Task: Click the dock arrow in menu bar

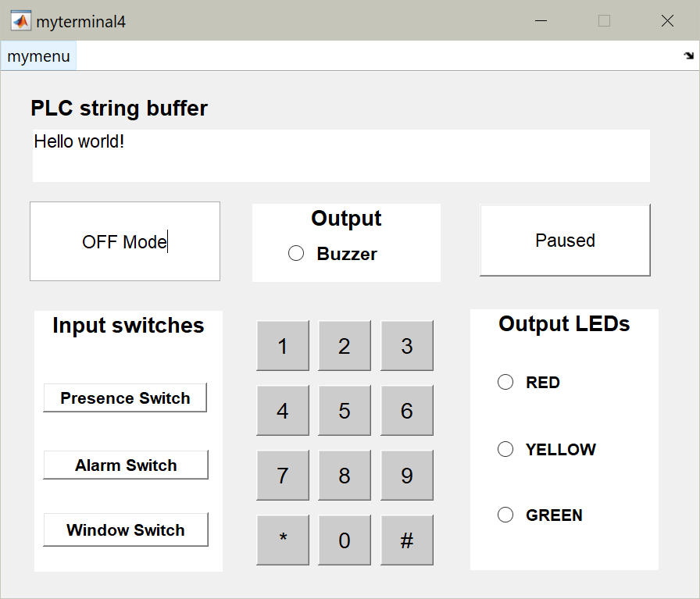Action: pos(688,56)
